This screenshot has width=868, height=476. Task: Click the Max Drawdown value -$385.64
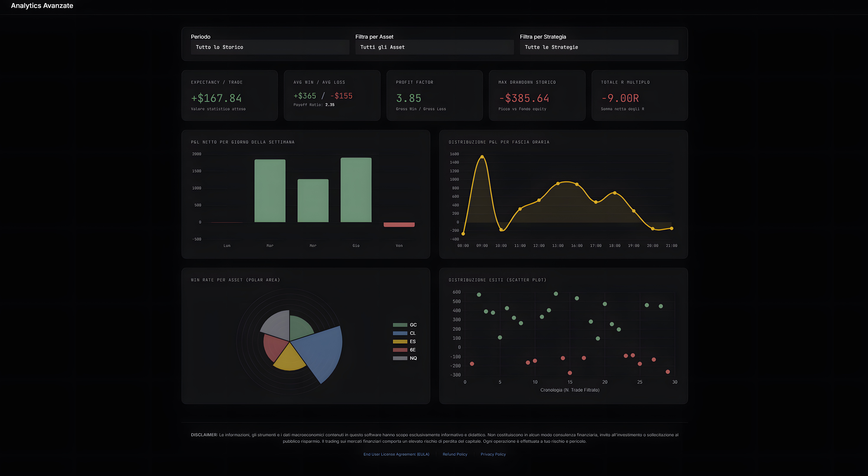524,98
